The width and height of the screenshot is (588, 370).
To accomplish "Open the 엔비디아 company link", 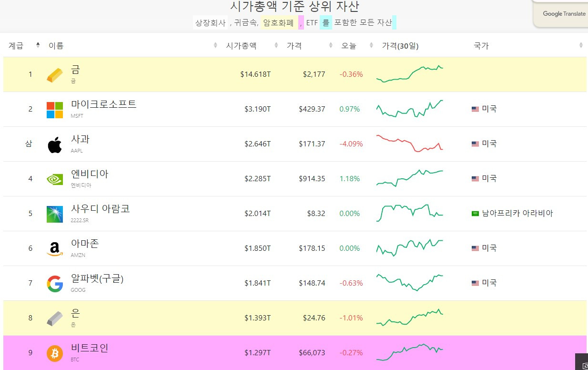I will point(90,174).
